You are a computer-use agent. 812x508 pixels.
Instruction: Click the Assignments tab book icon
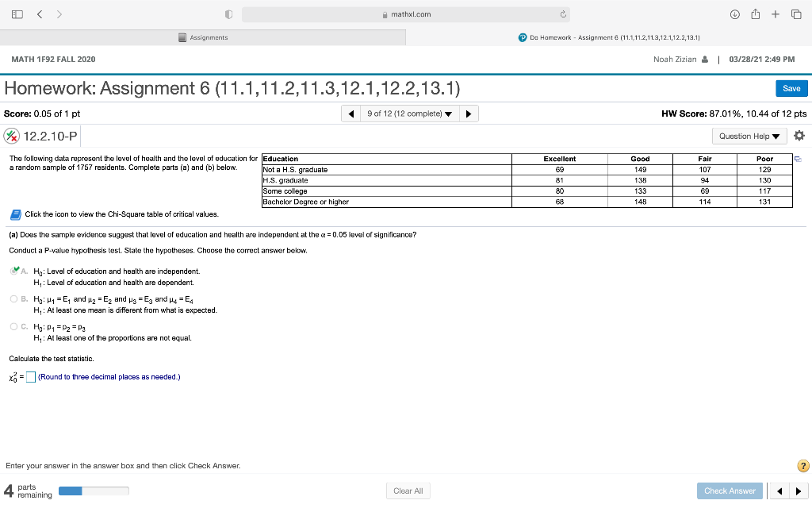pyautogui.click(x=183, y=37)
